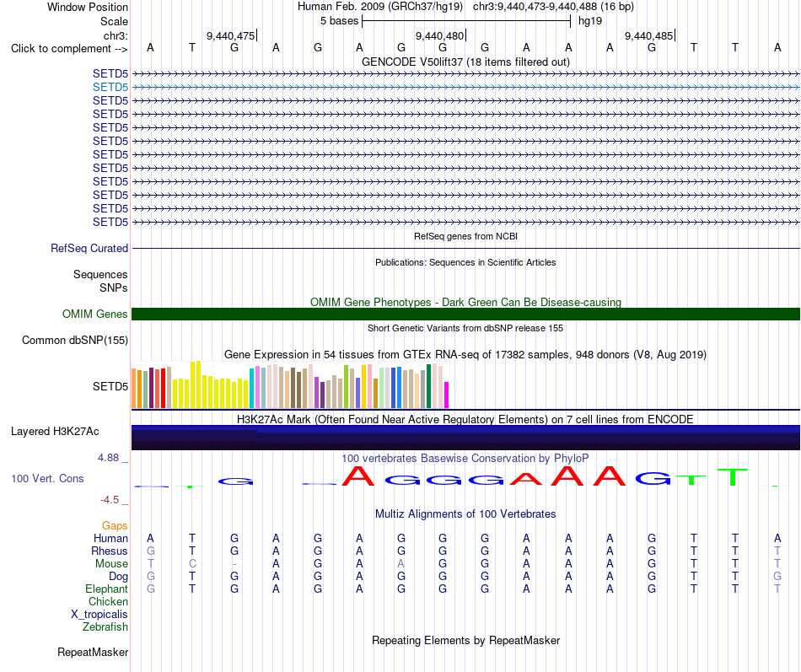This screenshot has height=672, width=801.
Task: Click the RepeatMasker track label
Action: 93,652
